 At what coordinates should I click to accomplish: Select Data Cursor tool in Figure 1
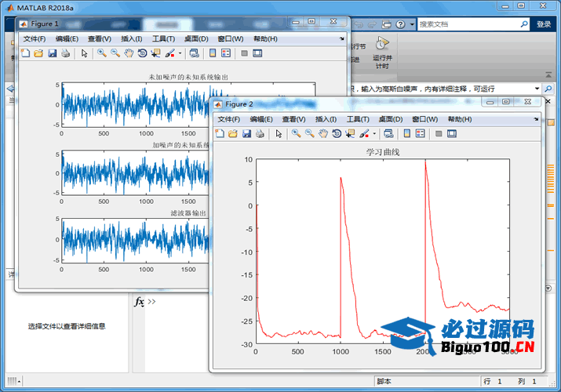(x=155, y=53)
